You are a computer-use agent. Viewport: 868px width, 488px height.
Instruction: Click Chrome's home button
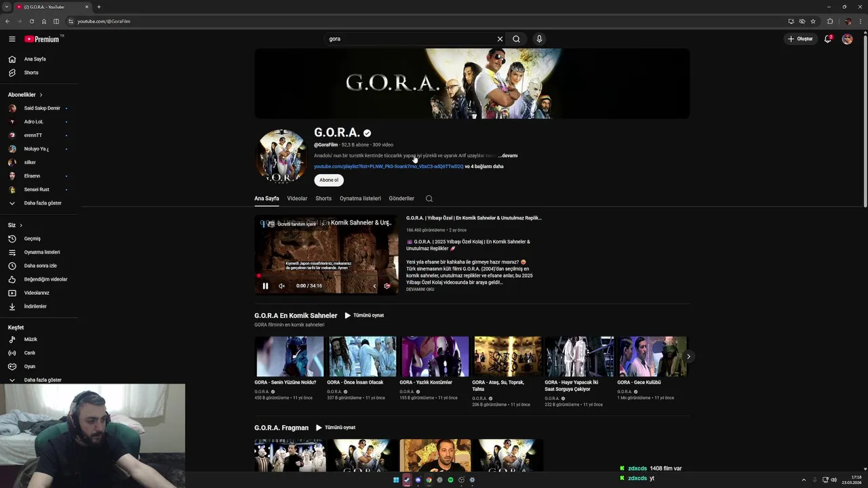(44, 21)
